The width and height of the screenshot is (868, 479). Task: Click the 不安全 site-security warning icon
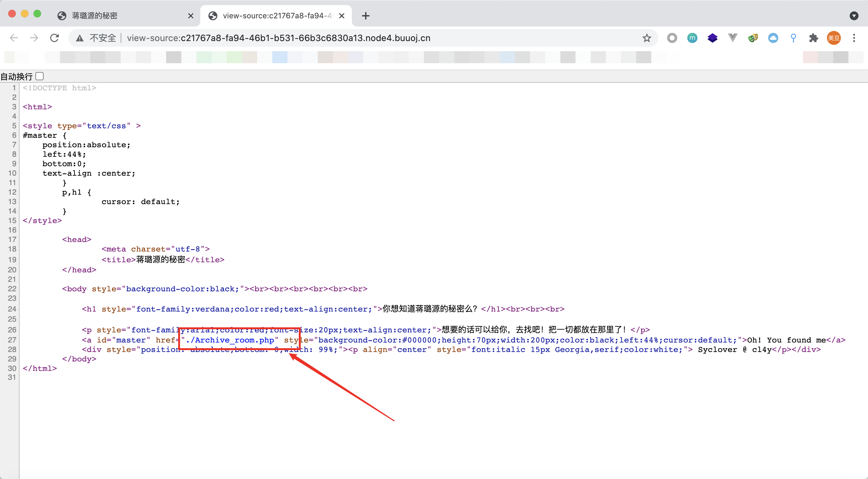(x=80, y=38)
